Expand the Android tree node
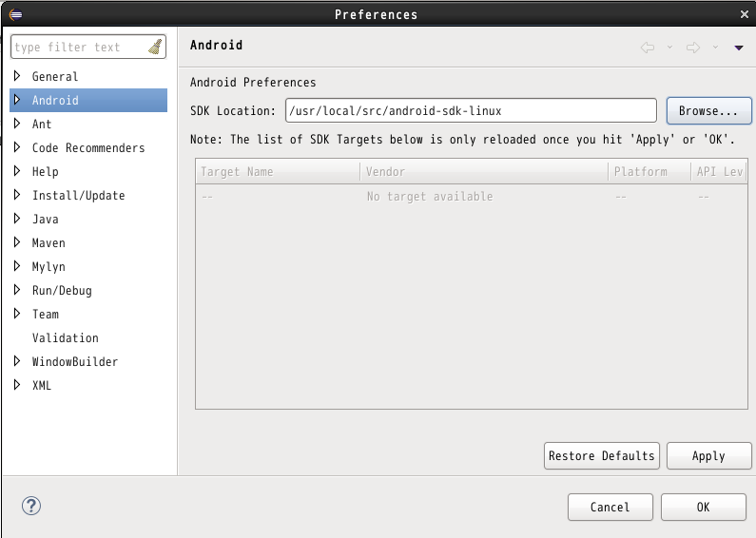This screenshot has width=756, height=538. (x=17, y=99)
